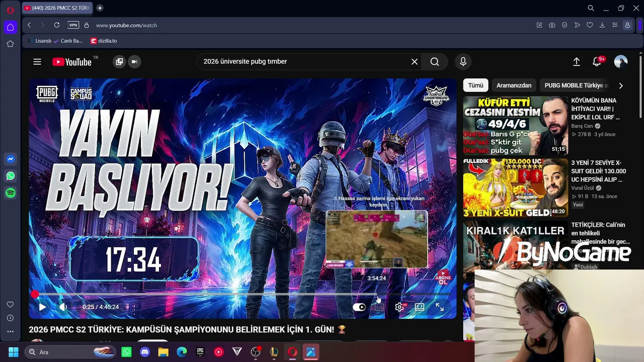Search in tabs with magnifier icon

coord(591,8)
